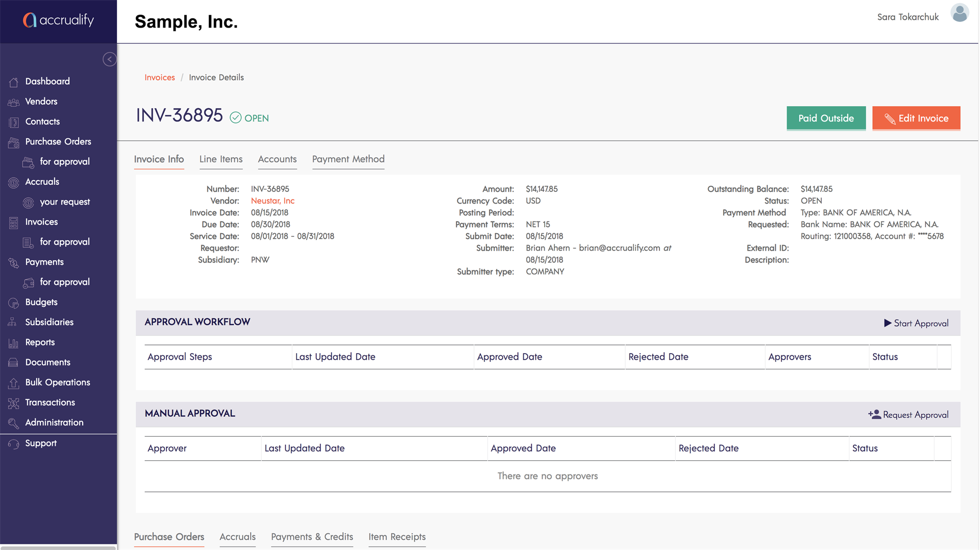Open Payments in the sidebar
Image resolution: width=980 pixels, height=550 pixels.
pyautogui.click(x=44, y=262)
